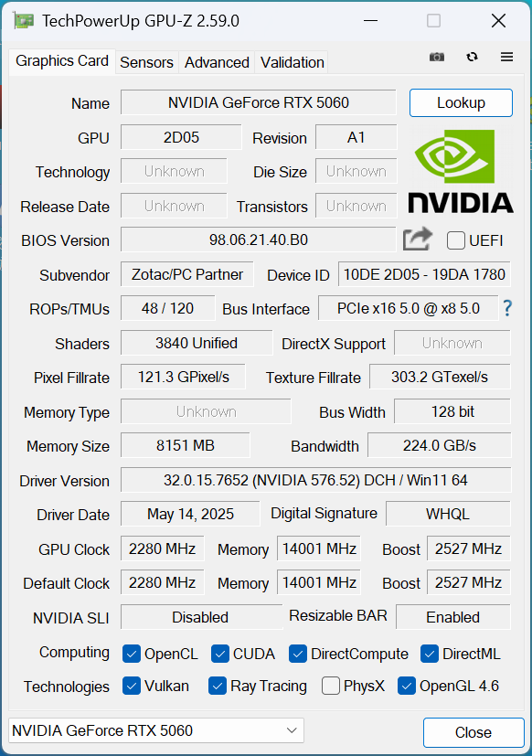Select the Validation tab
532x756 pixels.
tap(292, 62)
